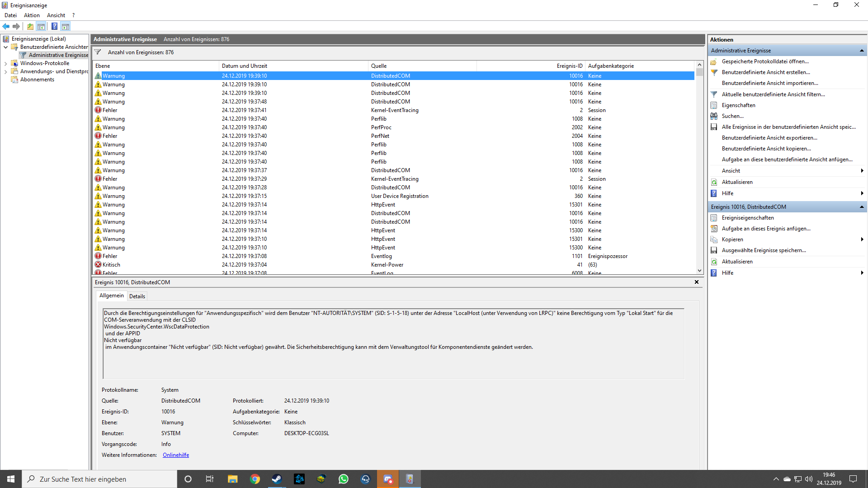Switch to the Details tab
Screen dimensions: 868x488
pos(137,296)
